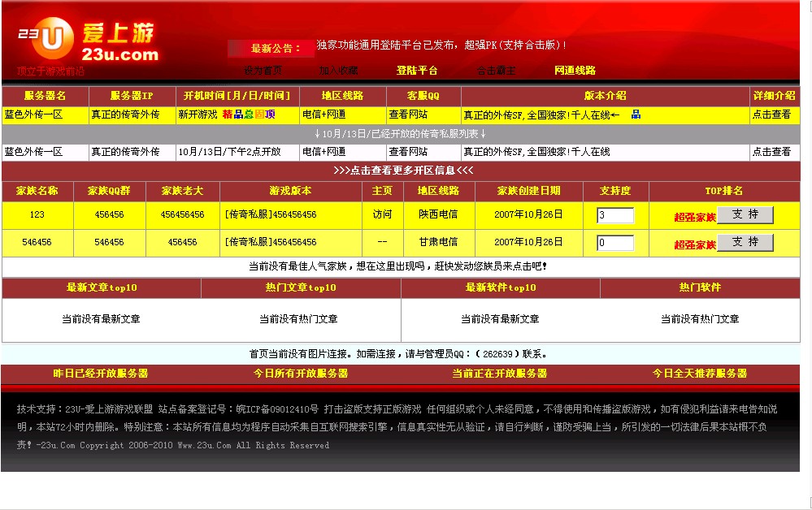The image size is (812, 510).
Task: Click the 精品 badge beside 新开游戏
Action: pos(234,115)
